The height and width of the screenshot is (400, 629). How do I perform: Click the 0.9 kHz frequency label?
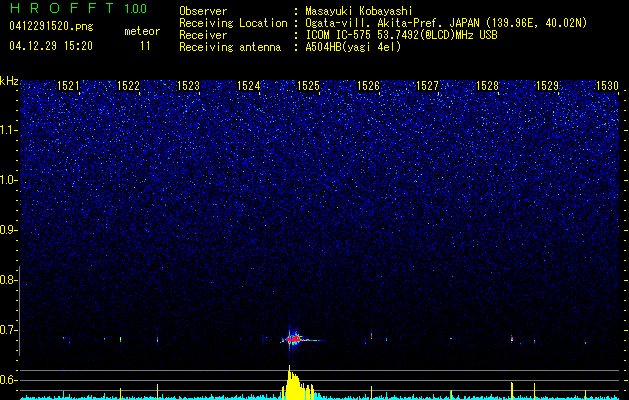coord(8,230)
